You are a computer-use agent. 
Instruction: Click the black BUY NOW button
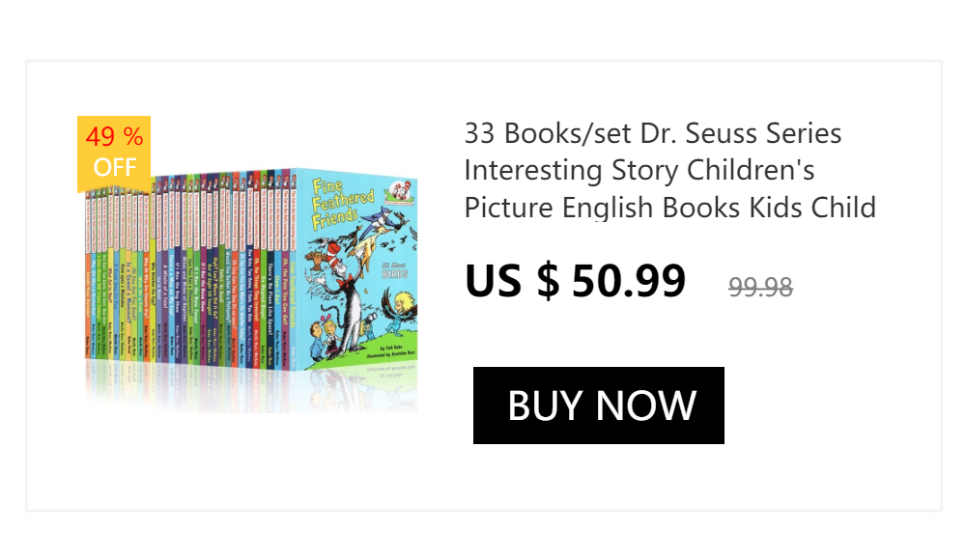pyautogui.click(x=599, y=406)
